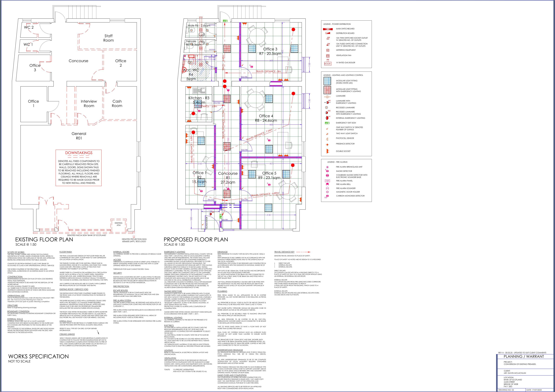Select the presence detector legend symbol
The image size is (555, 392).
tap(327, 145)
